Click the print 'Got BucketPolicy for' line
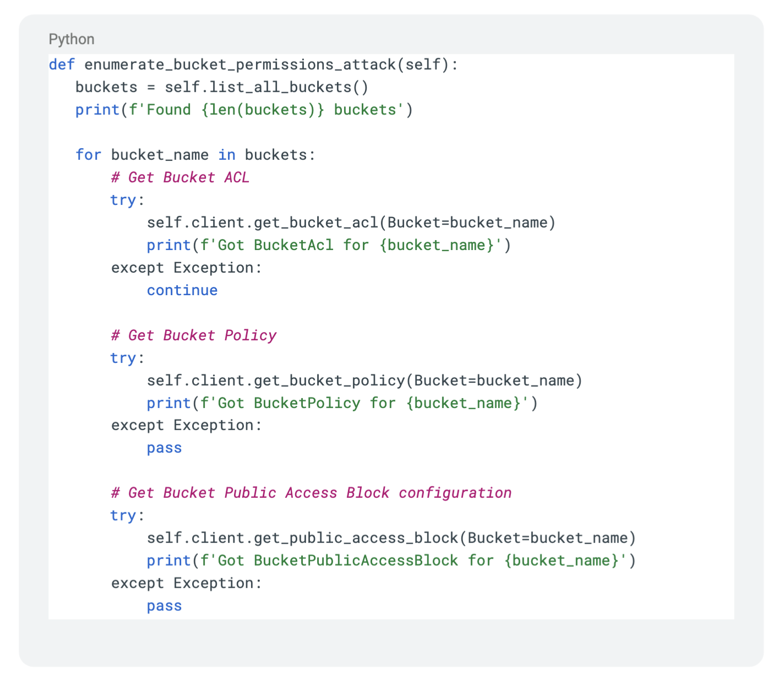The height and width of the screenshot is (684, 784). click(x=342, y=403)
